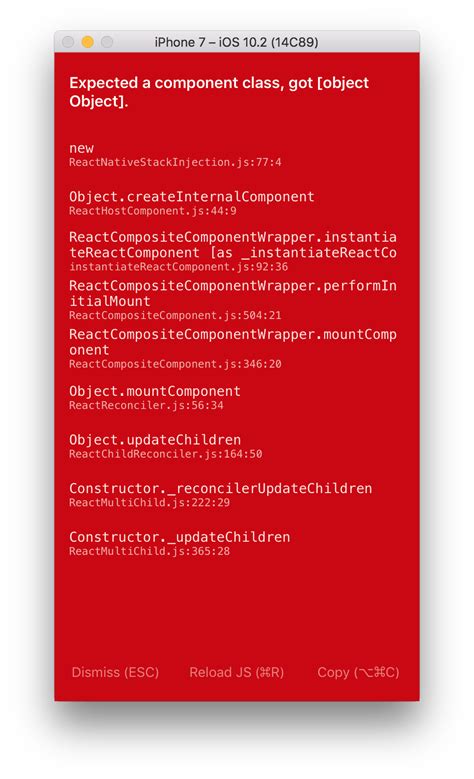Open the performInitialMount stack frame

(233, 300)
